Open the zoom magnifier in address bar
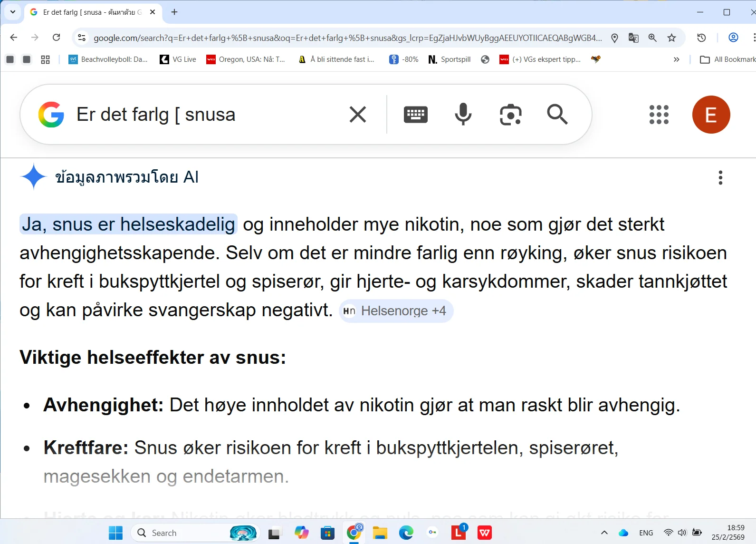The image size is (756, 544). (652, 38)
